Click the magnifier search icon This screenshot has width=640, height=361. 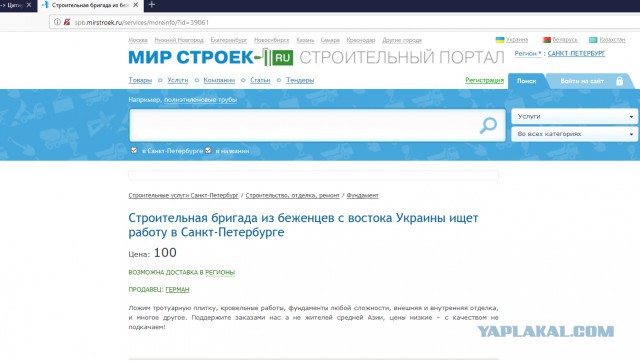488,125
